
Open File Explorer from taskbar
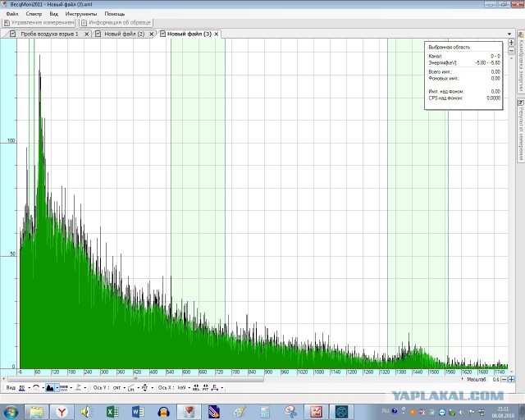pyautogui.click(x=36, y=412)
